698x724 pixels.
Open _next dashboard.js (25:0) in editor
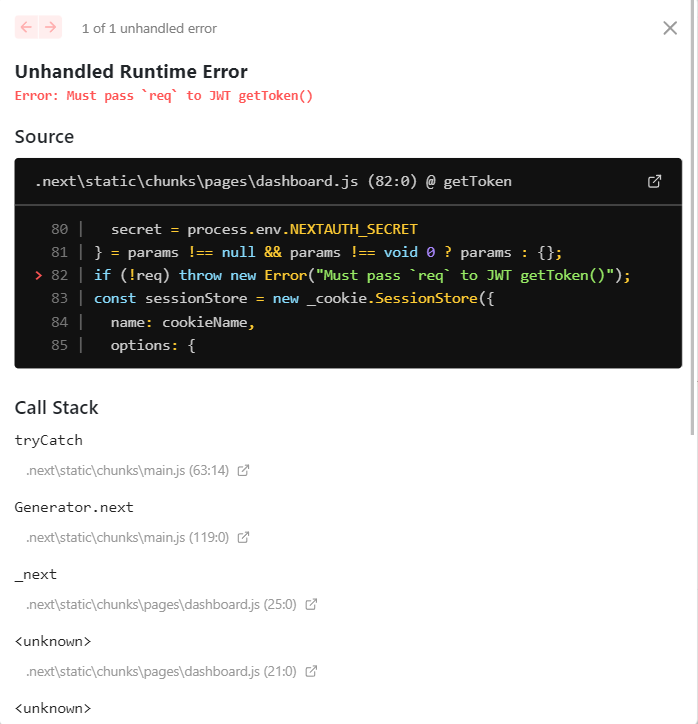[311, 604]
